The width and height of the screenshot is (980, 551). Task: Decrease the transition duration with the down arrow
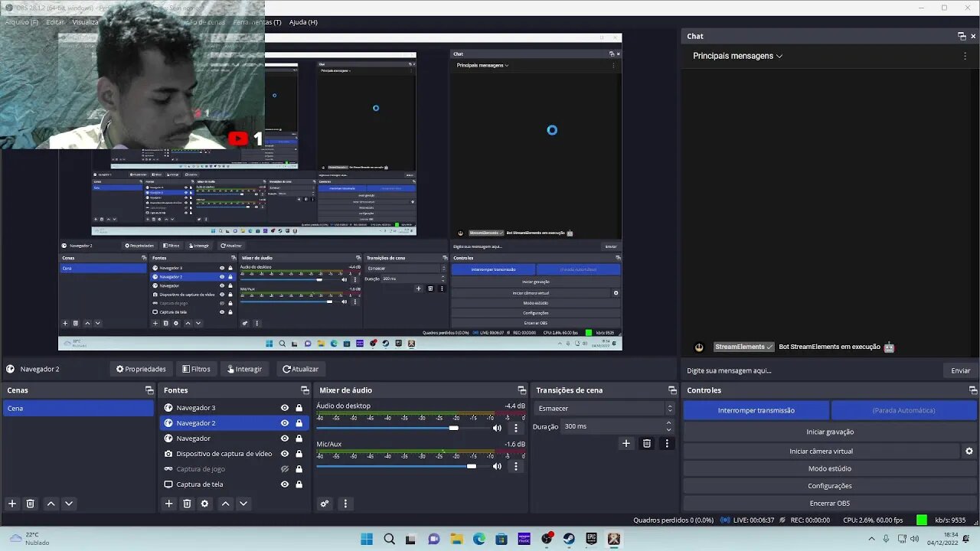click(x=668, y=429)
